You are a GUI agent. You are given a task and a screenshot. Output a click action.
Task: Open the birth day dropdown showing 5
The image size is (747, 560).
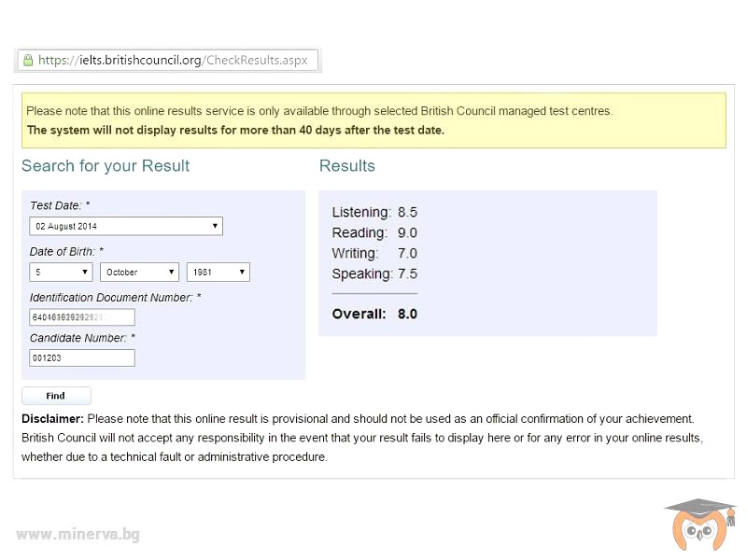61,273
